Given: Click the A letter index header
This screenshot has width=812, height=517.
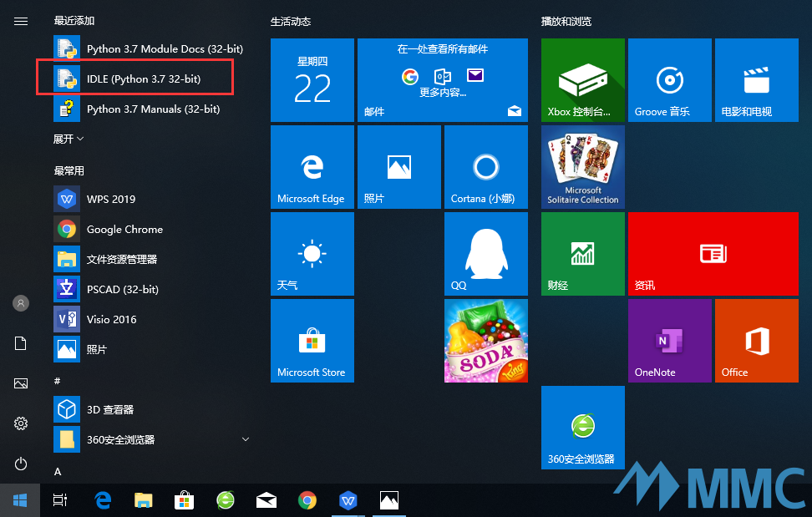Looking at the screenshot, I should [58, 471].
